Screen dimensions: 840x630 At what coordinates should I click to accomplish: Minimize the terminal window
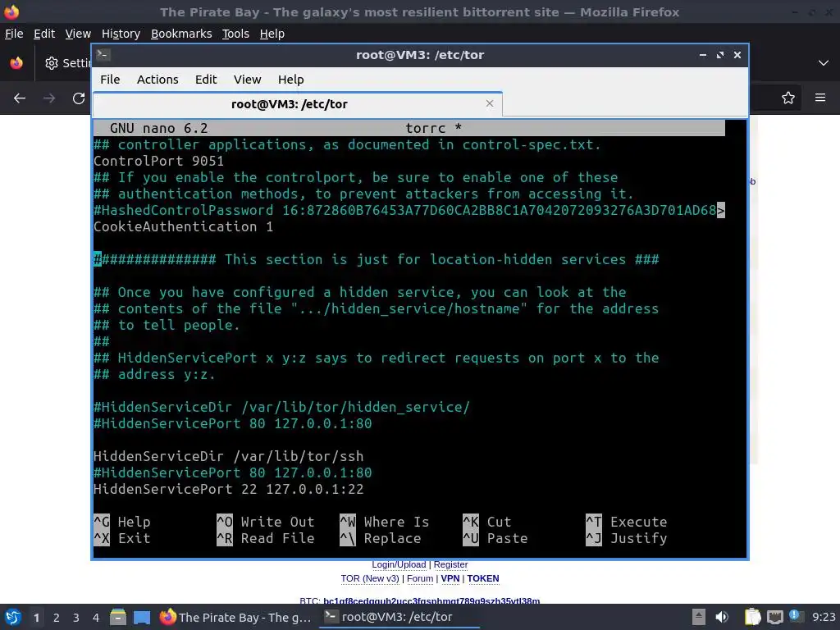pyautogui.click(x=702, y=55)
